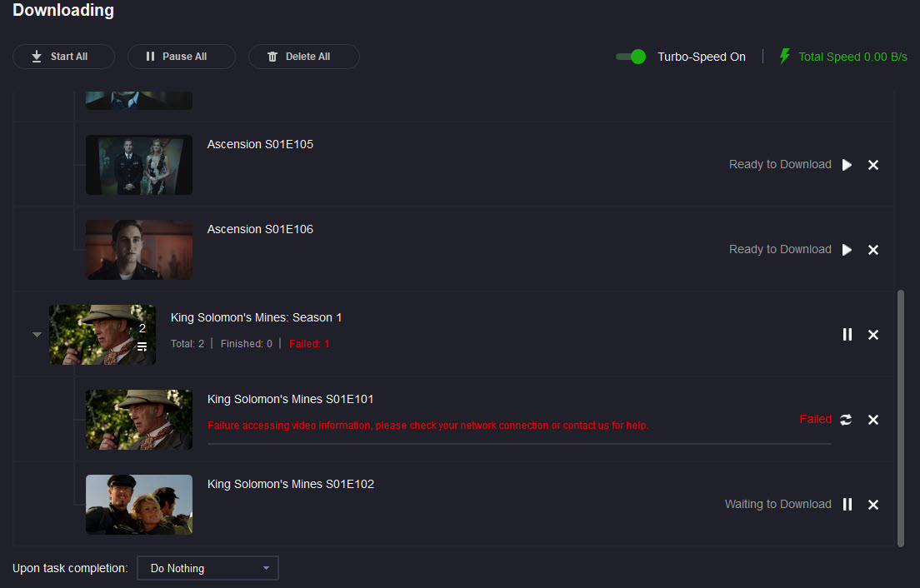This screenshot has height=588, width=920.
Task: Start downloading Ascension S01E106 with play icon
Action: (x=847, y=250)
